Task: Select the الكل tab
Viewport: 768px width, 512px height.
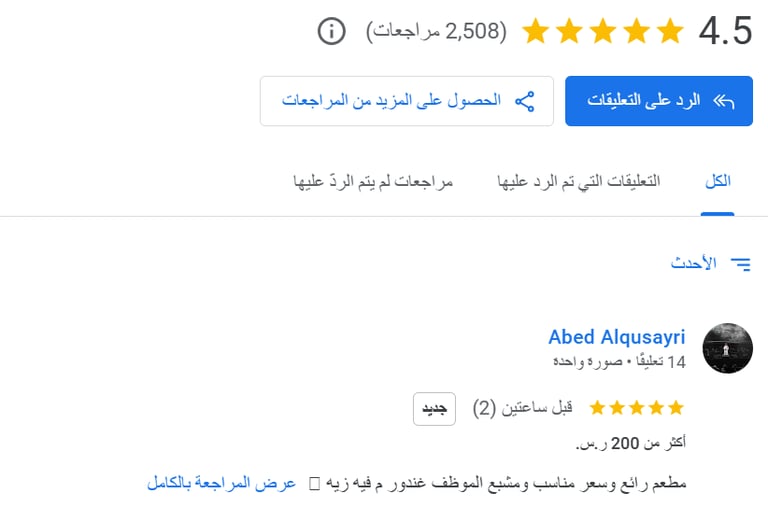Action: pos(718,181)
